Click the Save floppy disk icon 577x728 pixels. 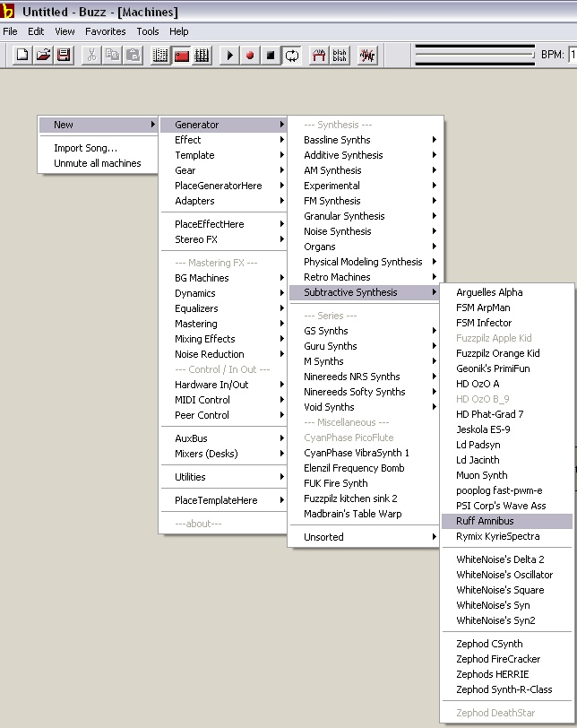tap(64, 56)
